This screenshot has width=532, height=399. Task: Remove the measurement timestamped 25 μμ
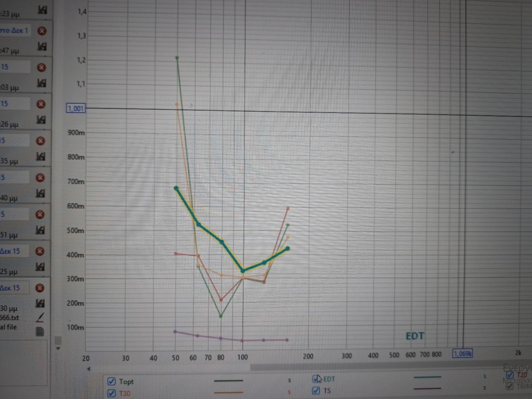point(40,251)
